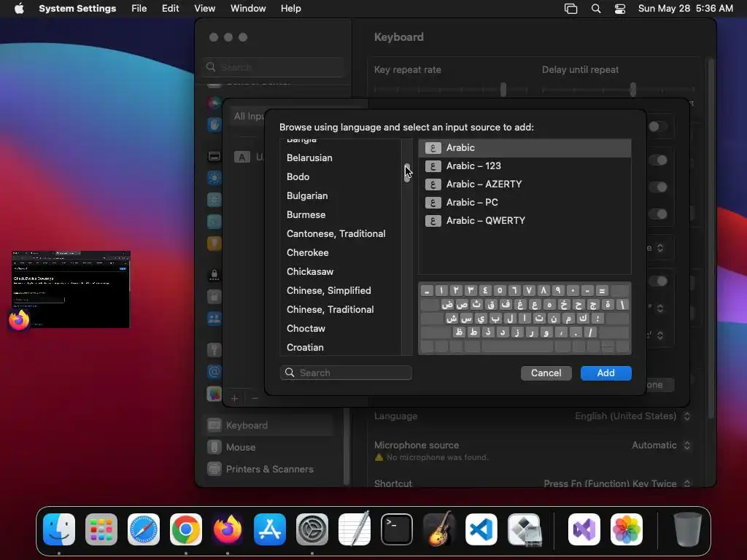Click the Keyboard sidebar icon

(x=214, y=425)
